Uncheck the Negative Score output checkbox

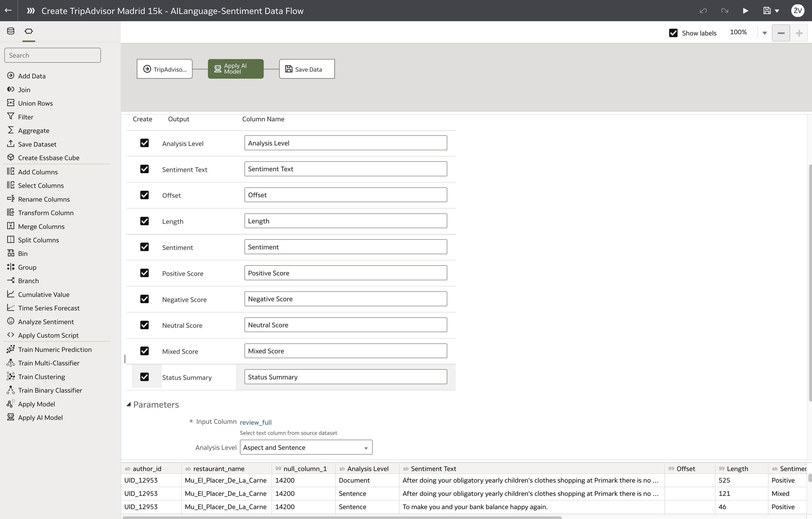pyautogui.click(x=144, y=299)
